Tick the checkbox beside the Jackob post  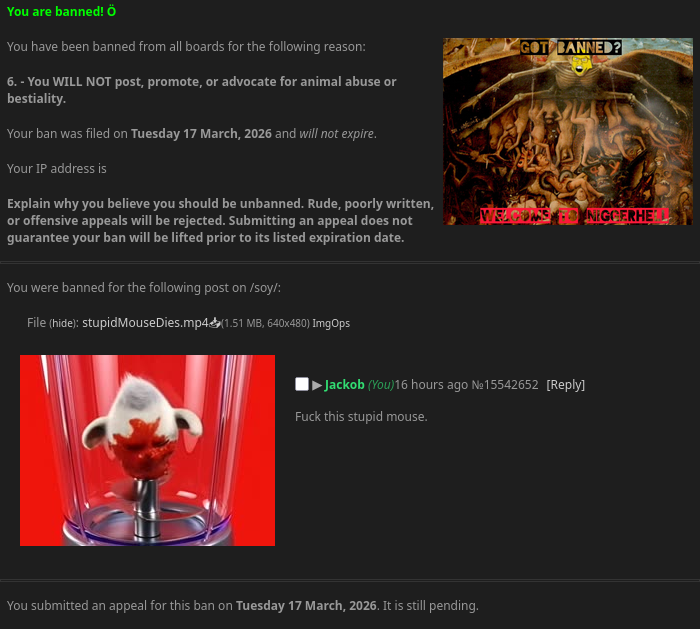pyautogui.click(x=302, y=384)
